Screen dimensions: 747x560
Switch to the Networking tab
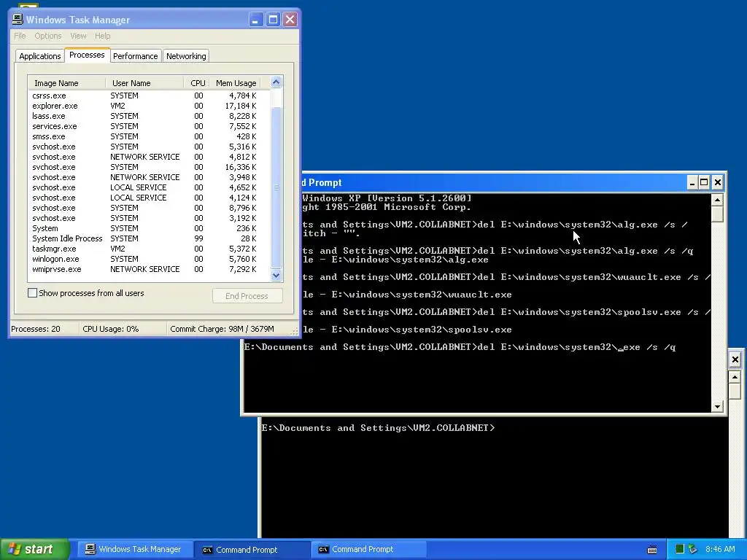(x=186, y=56)
